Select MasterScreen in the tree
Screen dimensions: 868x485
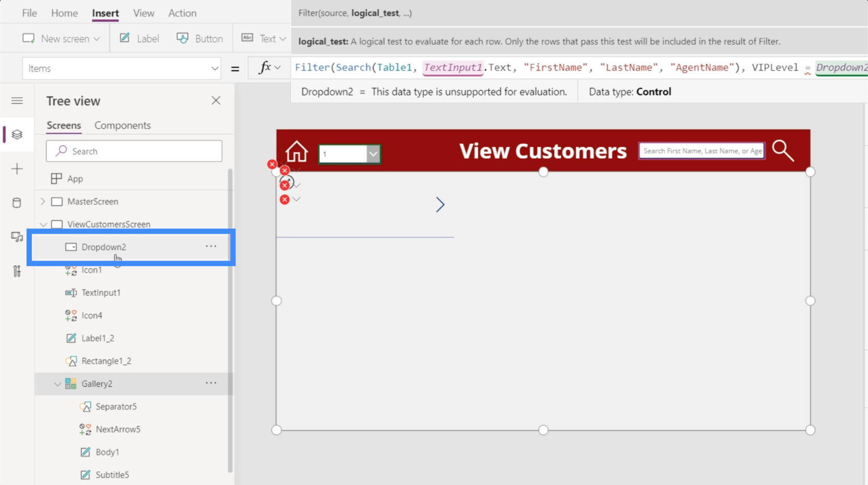coord(92,202)
